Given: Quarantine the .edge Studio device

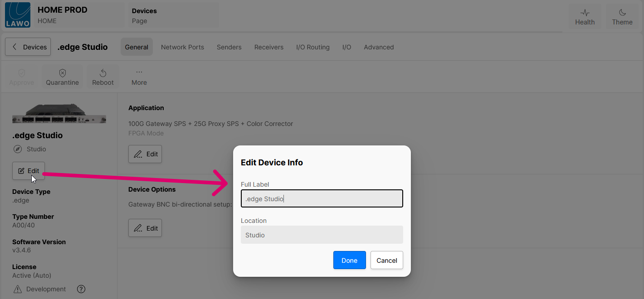Looking at the screenshot, I should point(63,77).
